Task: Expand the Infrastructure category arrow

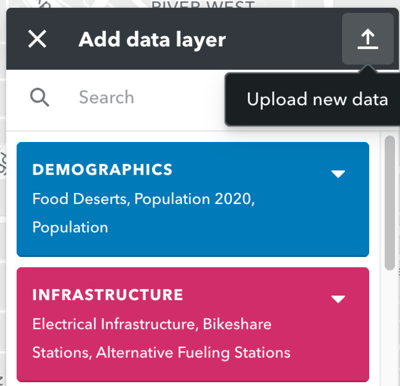Action: 338,299
